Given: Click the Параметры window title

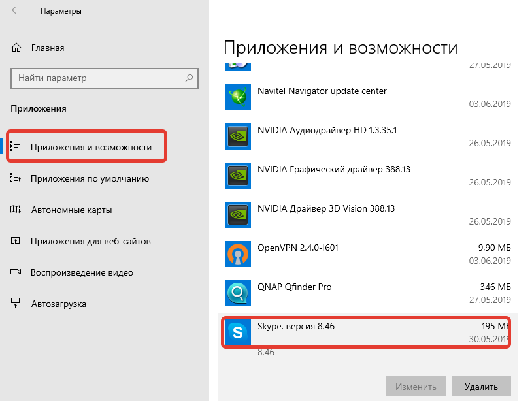Looking at the screenshot, I should point(61,11).
